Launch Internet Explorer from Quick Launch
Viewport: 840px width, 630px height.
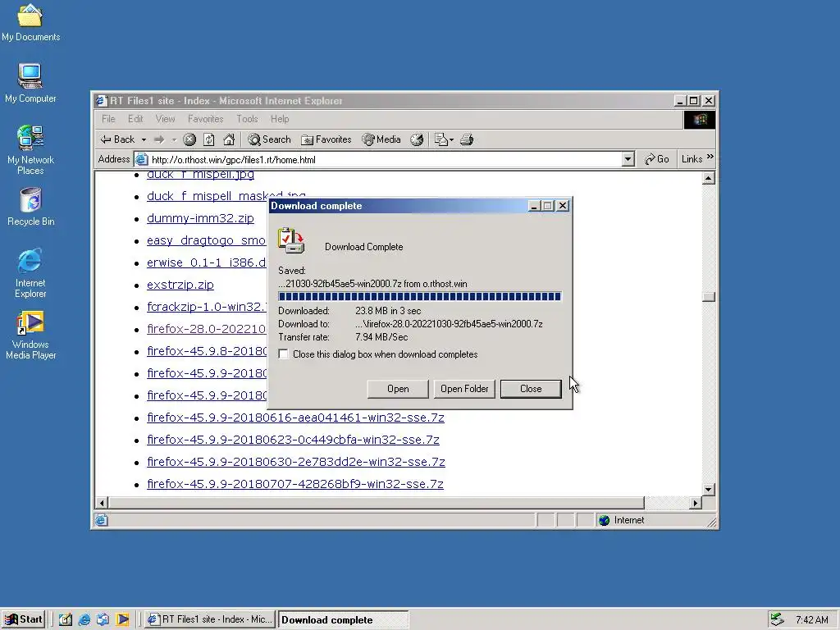pyautogui.click(x=84, y=619)
